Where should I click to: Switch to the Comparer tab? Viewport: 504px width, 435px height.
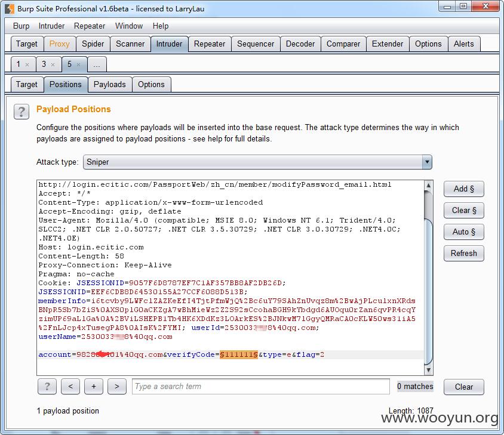point(343,44)
